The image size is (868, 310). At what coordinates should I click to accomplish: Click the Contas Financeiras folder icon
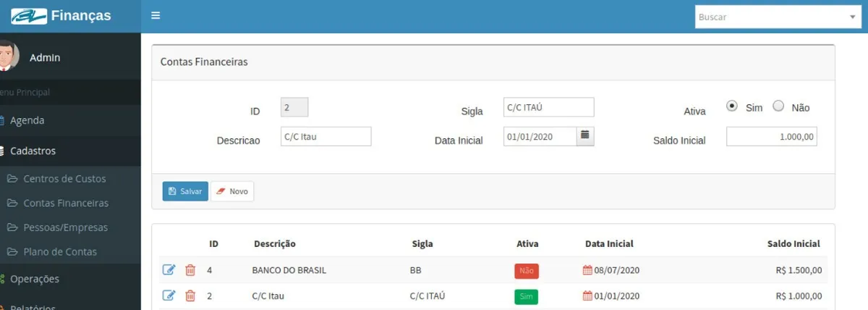coord(12,204)
